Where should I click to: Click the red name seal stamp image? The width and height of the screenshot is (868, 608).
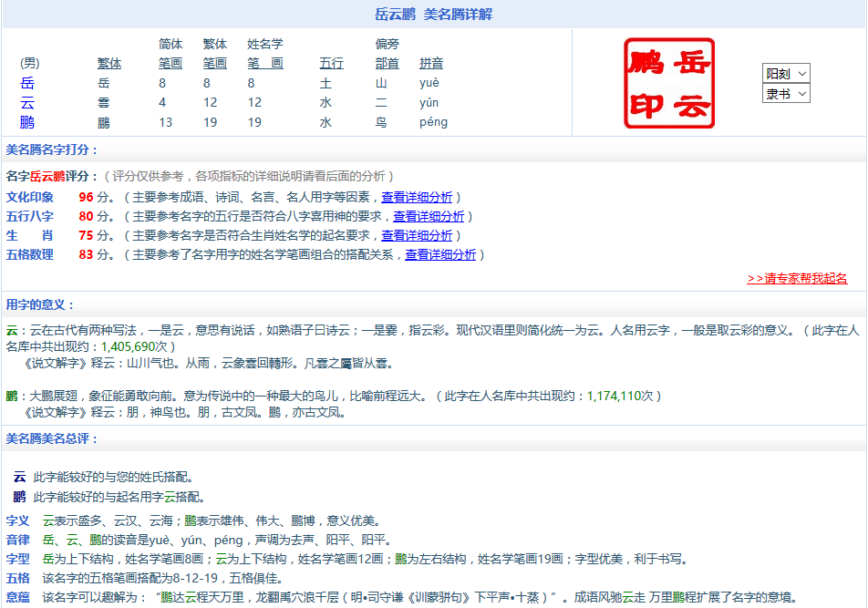pyautogui.click(x=668, y=83)
